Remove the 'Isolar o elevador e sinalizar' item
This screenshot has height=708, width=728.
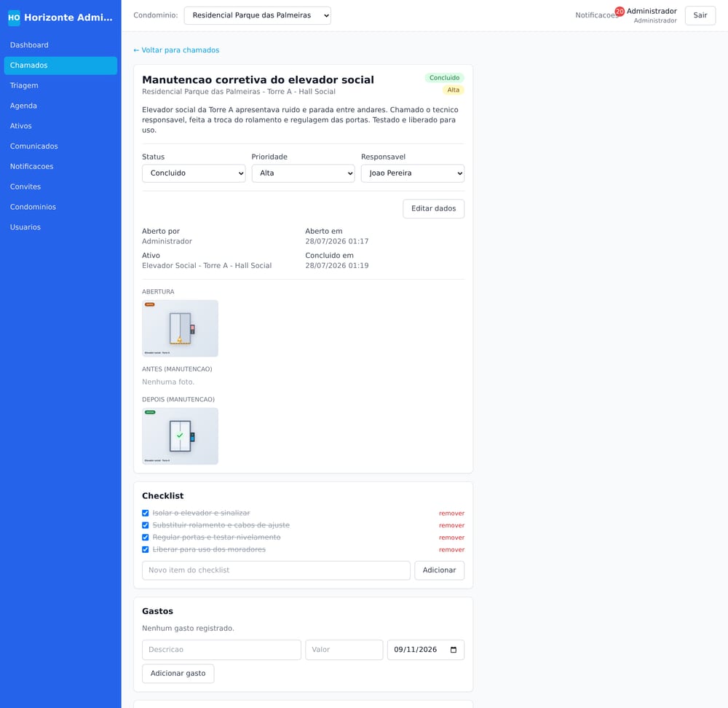point(452,514)
